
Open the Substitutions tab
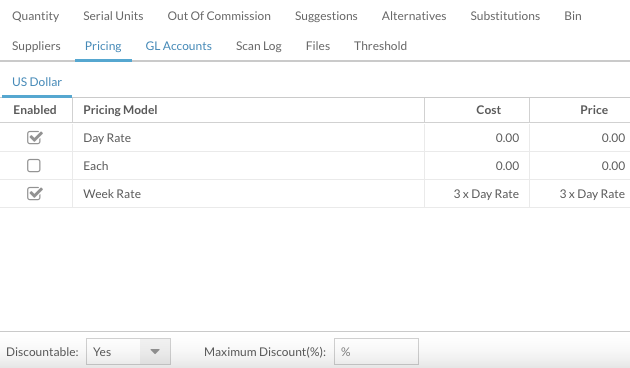click(505, 16)
